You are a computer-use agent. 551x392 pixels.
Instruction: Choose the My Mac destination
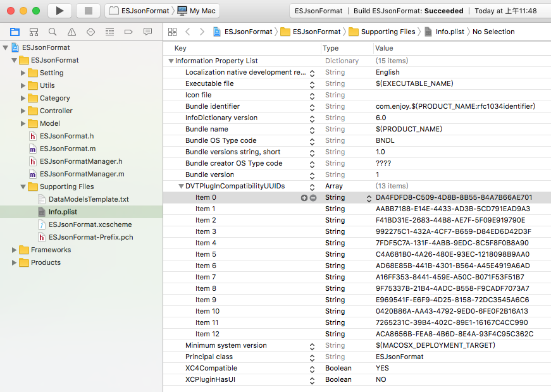pyautogui.click(x=197, y=11)
